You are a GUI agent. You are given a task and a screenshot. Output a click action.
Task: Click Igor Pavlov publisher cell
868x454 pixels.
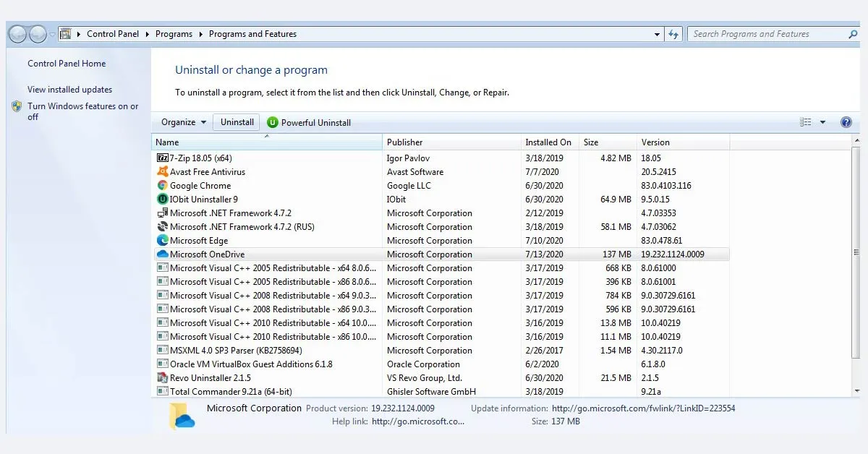[407, 158]
